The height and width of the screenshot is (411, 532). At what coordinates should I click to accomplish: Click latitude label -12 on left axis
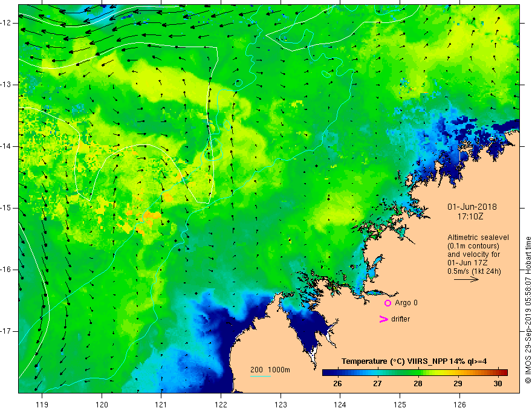pos(6,23)
